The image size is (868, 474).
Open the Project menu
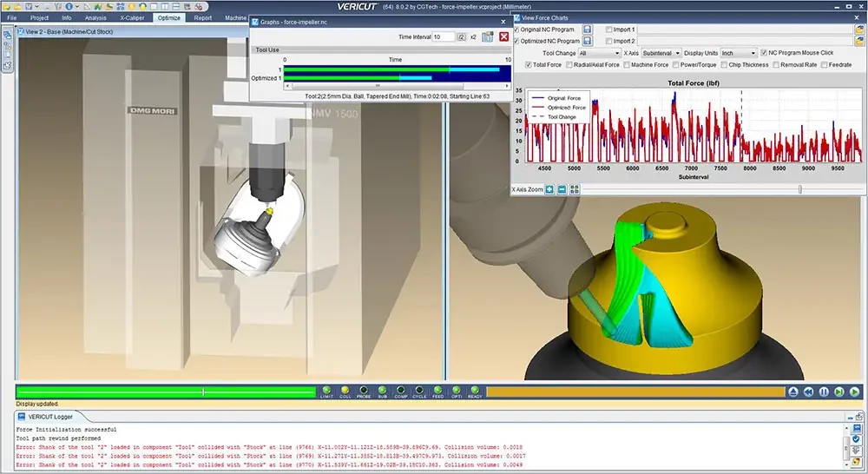39,17
